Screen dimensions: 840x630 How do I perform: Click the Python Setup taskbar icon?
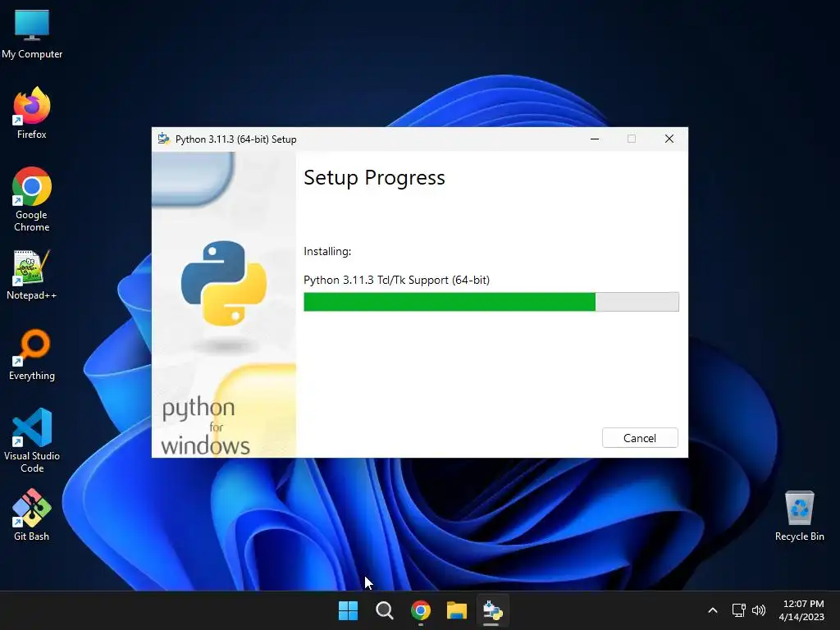click(x=492, y=610)
